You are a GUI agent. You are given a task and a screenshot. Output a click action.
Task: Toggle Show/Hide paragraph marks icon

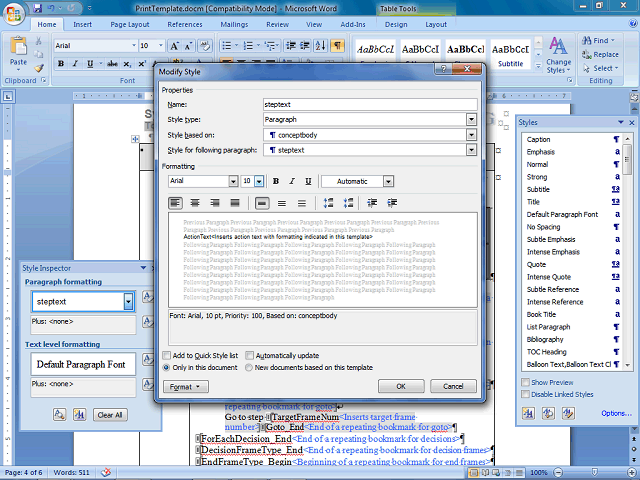coord(337,46)
